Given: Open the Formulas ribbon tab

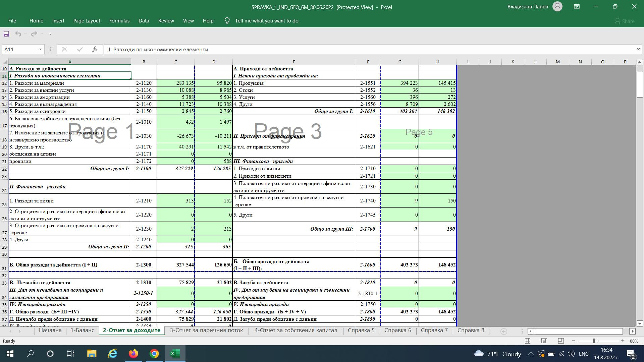Looking at the screenshot, I should pyautogui.click(x=119, y=21).
